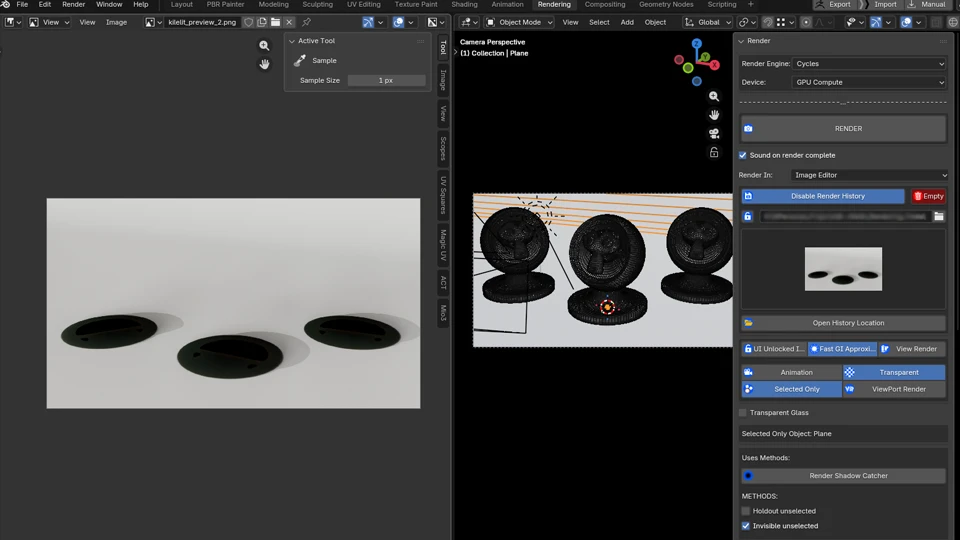The width and height of the screenshot is (960, 540).
Task: Enable Transparent Glass checkbox
Action: tap(743, 412)
